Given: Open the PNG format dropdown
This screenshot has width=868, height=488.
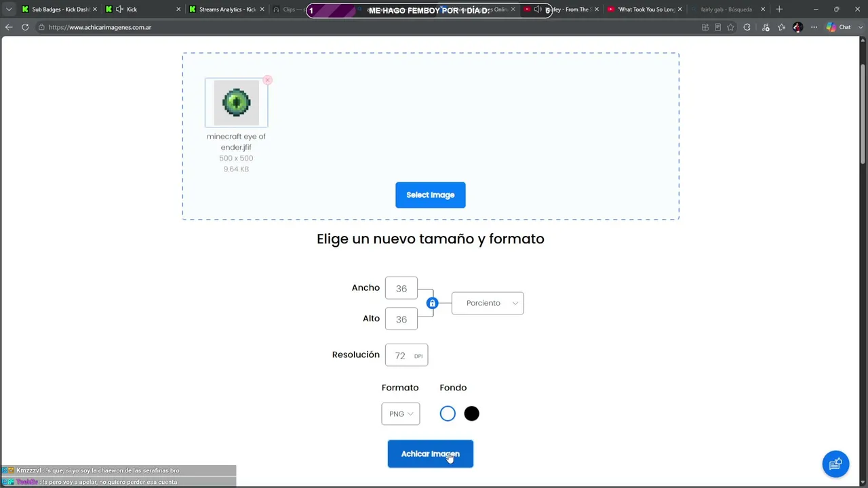Looking at the screenshot, I should [401, 414].
